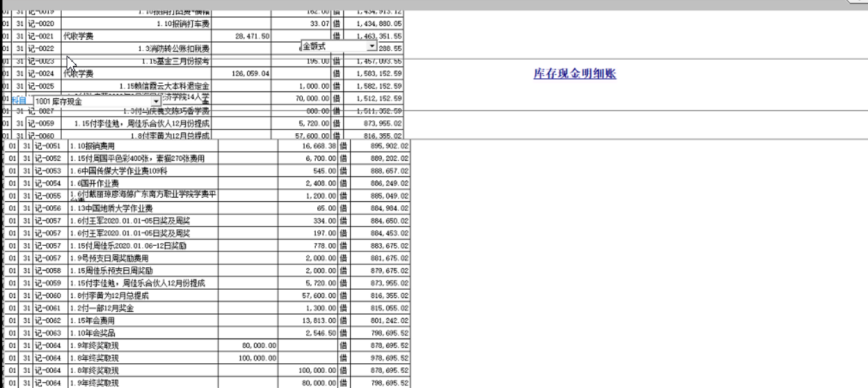Click credit amount 1,200.00
The image size is (868, 388).
coord(321,196)
